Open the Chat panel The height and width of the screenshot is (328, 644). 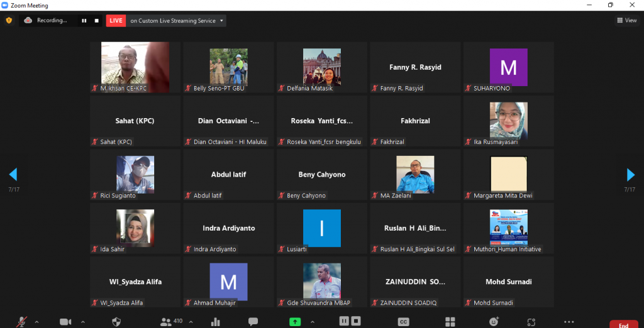pos(253,322)
